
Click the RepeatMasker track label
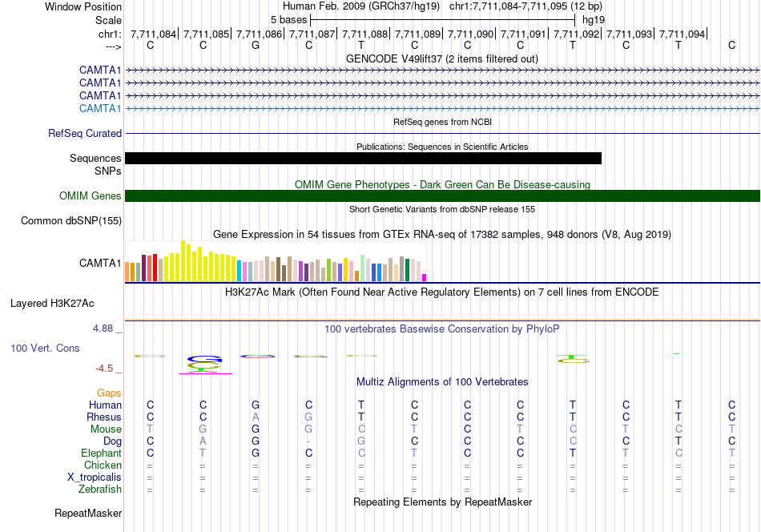(88, 514)
